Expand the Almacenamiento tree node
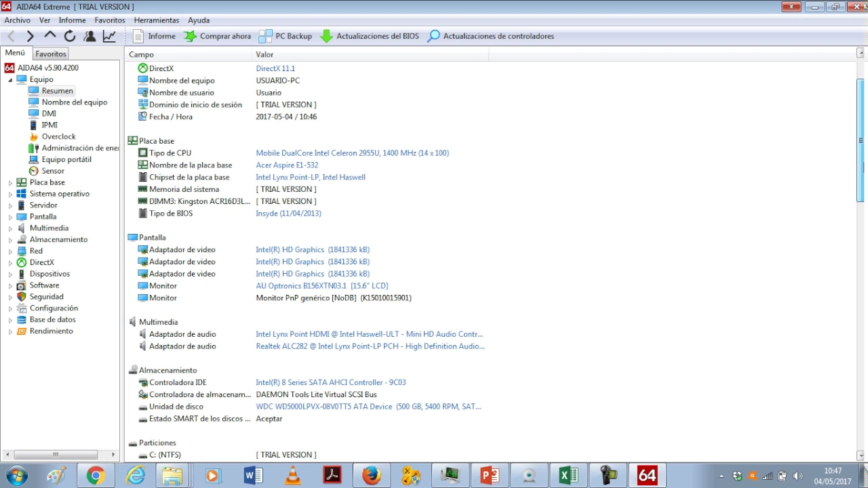 (x=10, y=240)
